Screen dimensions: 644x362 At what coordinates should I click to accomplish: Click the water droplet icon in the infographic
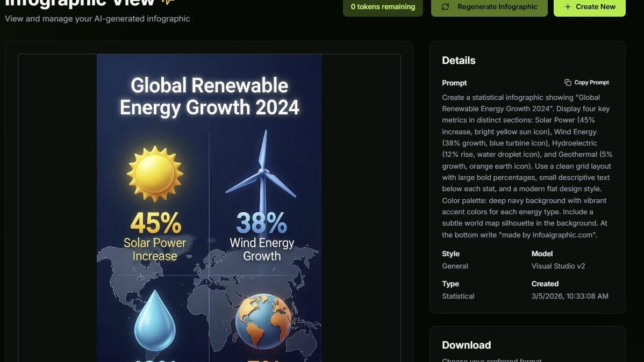[x=155, y=320]
